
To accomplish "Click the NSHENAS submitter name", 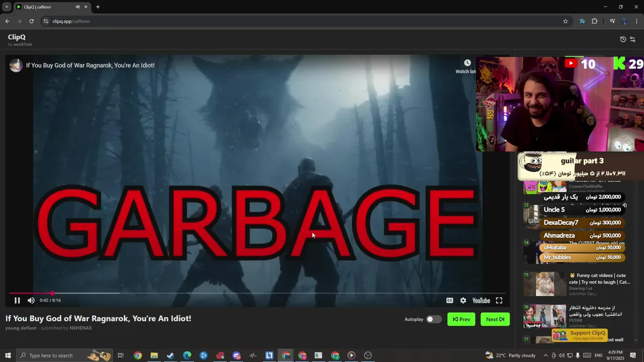I will point(80,328).
